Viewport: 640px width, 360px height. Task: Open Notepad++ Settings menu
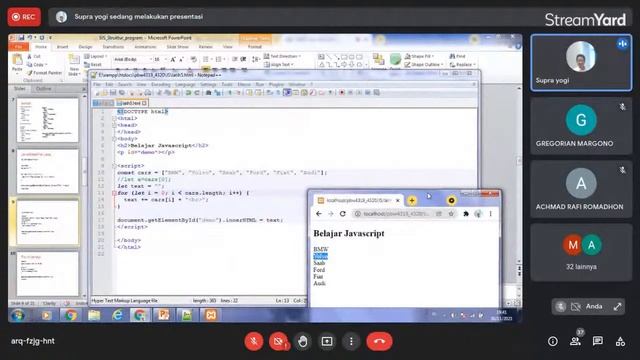[208, 84]
